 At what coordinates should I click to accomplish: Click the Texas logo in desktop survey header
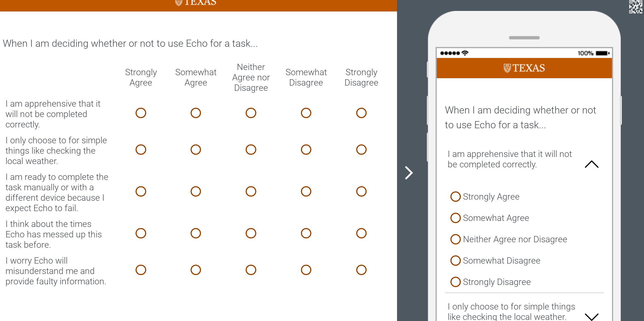tap(196, 3)
